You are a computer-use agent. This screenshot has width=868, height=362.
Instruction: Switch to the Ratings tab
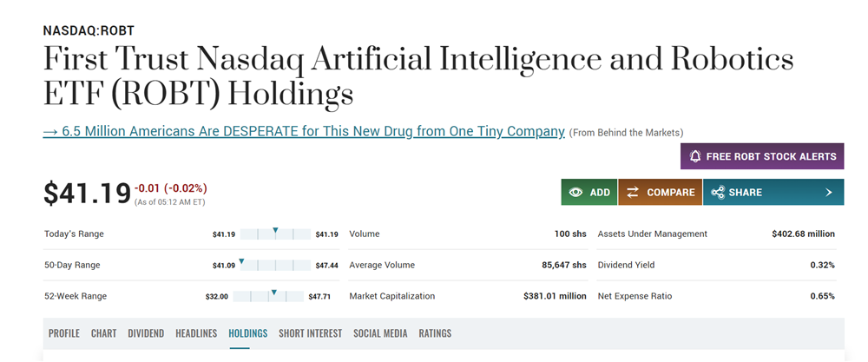click(x=435, y=333)
